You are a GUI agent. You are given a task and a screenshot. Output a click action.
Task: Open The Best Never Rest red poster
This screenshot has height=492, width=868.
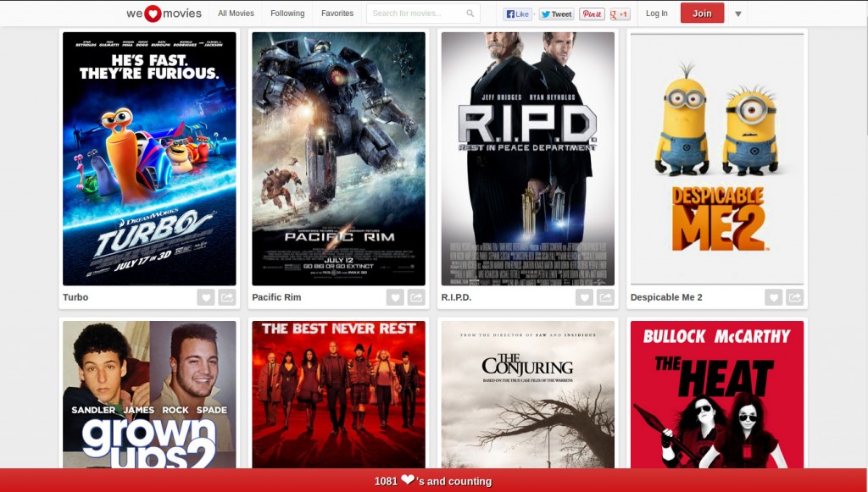(x=339, y=395)
